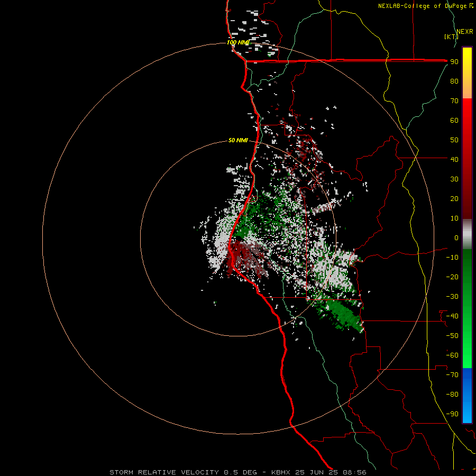This screenshot has width=476, height=476.
Task: Click the -80 value on velocity scale
Action: [452, 395]
